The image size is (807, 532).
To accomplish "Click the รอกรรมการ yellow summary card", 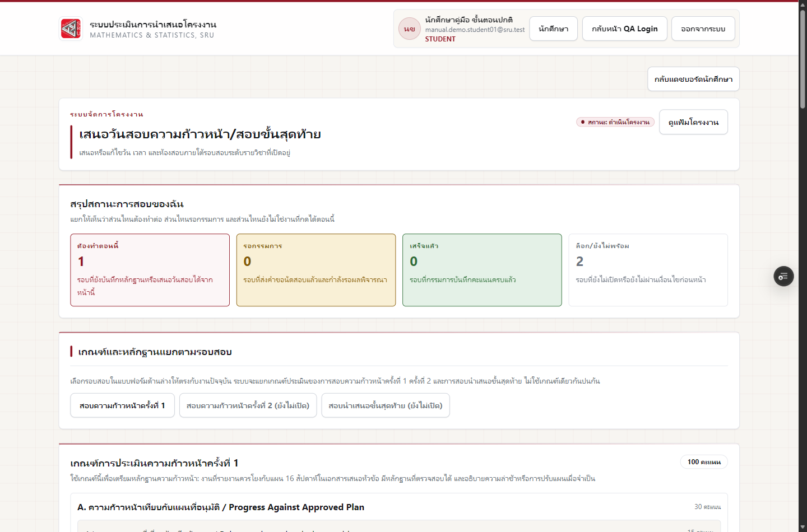I will (316, 270).
